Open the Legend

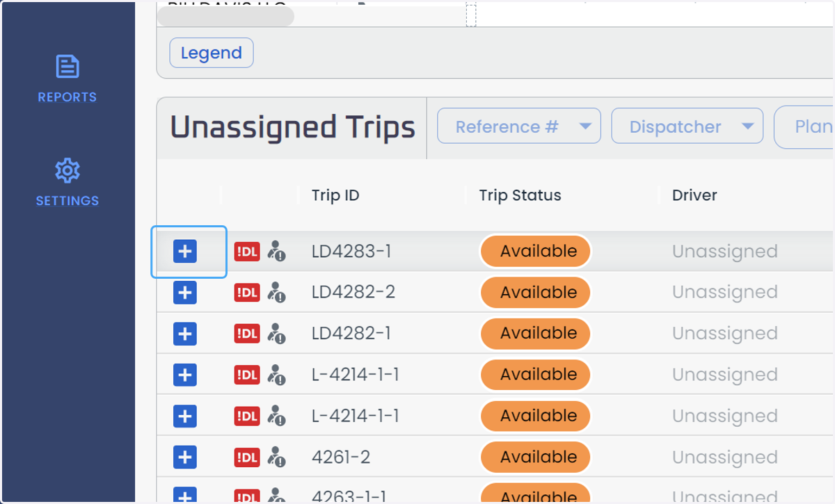coord(212,53)
